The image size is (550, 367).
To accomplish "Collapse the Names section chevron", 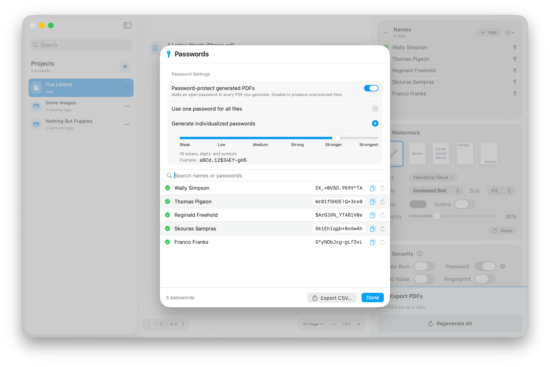I will (386, 32).
